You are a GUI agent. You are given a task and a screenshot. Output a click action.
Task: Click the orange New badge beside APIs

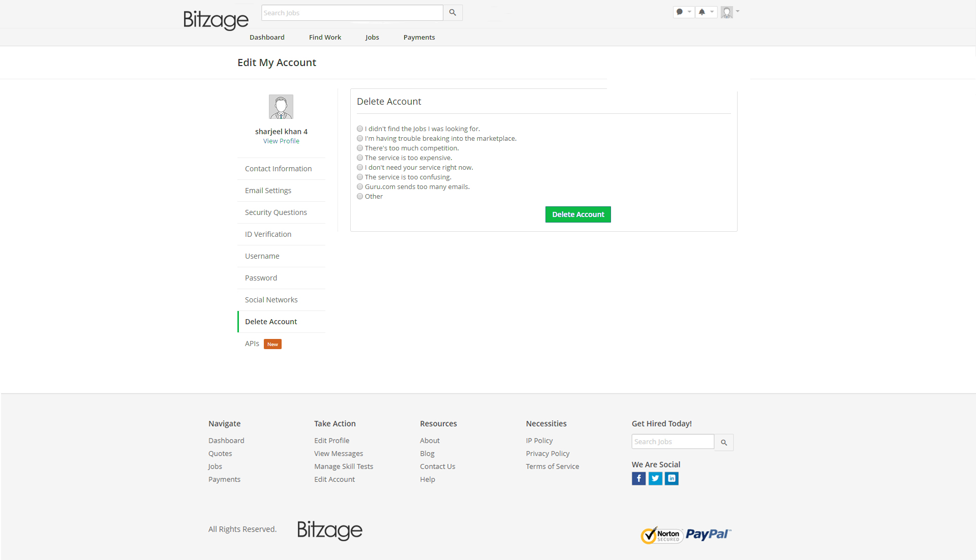(272, 344)
